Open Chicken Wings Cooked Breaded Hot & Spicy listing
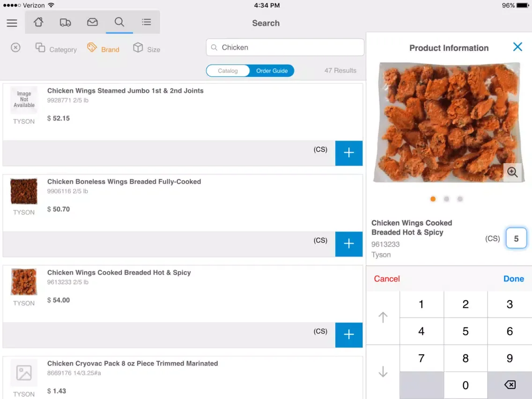This screenshot has height=399, width=532. 119,273
